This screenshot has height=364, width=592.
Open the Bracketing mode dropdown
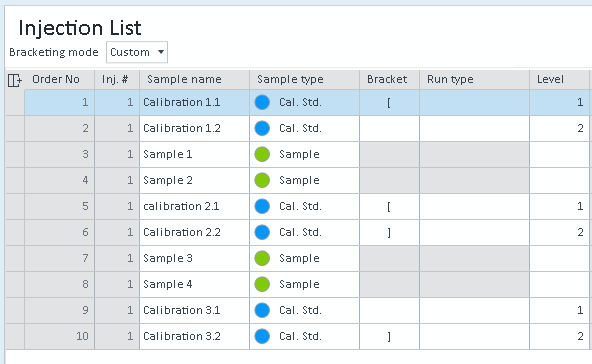(137, 52)
